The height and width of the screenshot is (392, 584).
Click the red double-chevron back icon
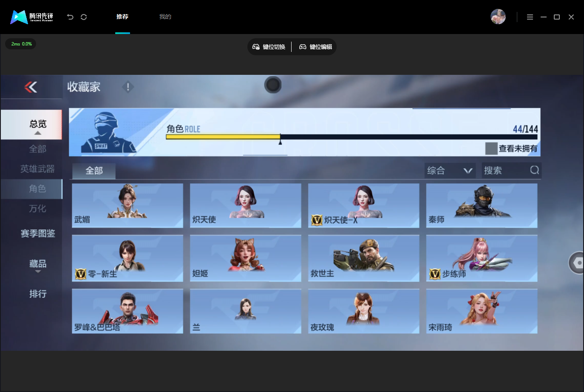pos(31,87)
